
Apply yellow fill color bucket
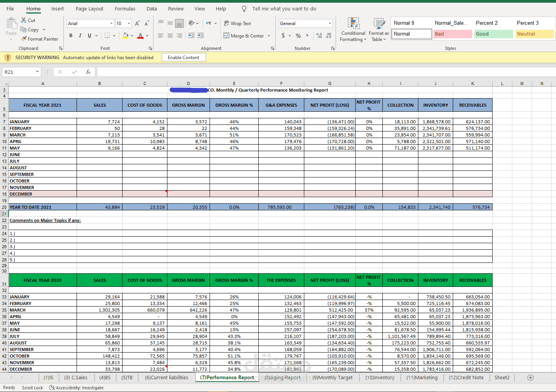coord(125,36)
